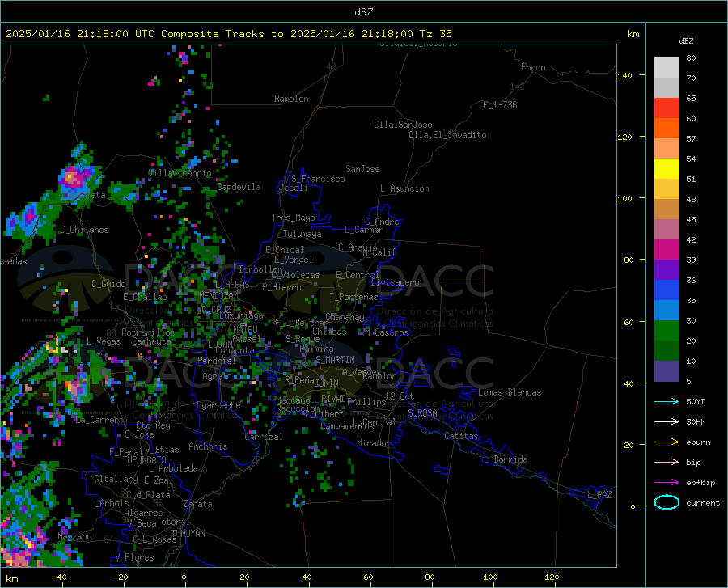
Task: Click the cyan ellipse 'current' legend icon
Action: (667, 502)
